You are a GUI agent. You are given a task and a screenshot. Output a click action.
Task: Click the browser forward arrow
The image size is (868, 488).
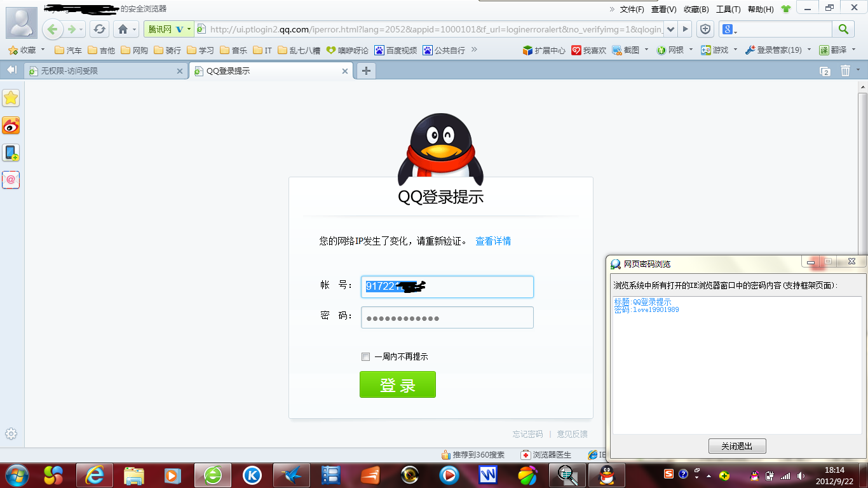point(72,29)
